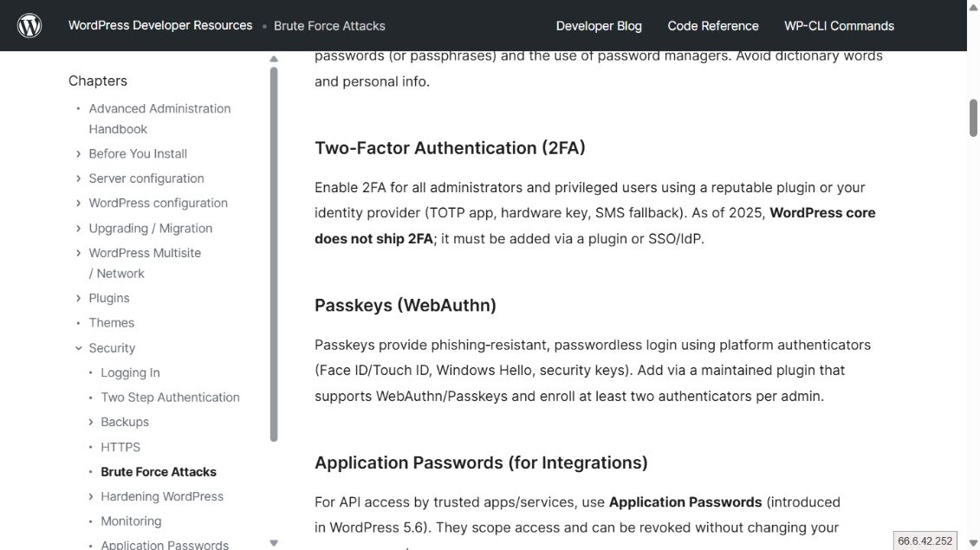This screenshot has width=980, height=550.
Task: Click the chapters list scroll-down arrow
Action: [x=274, y=543]
